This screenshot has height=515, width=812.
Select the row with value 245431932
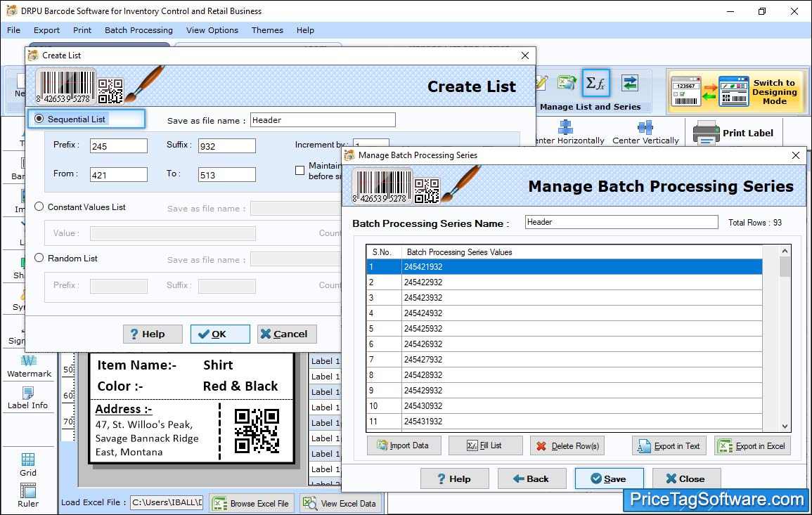tap(565, 422)
